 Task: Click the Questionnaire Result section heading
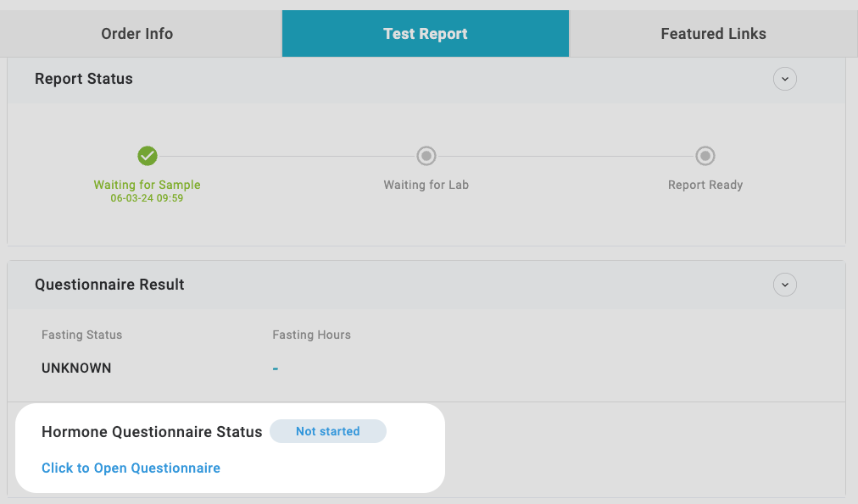pos(109,285)
